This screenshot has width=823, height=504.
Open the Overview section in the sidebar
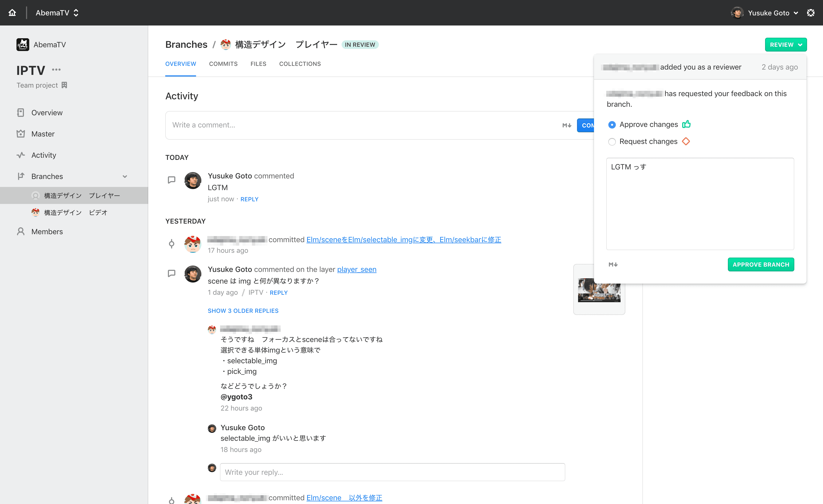pos(21,113)
